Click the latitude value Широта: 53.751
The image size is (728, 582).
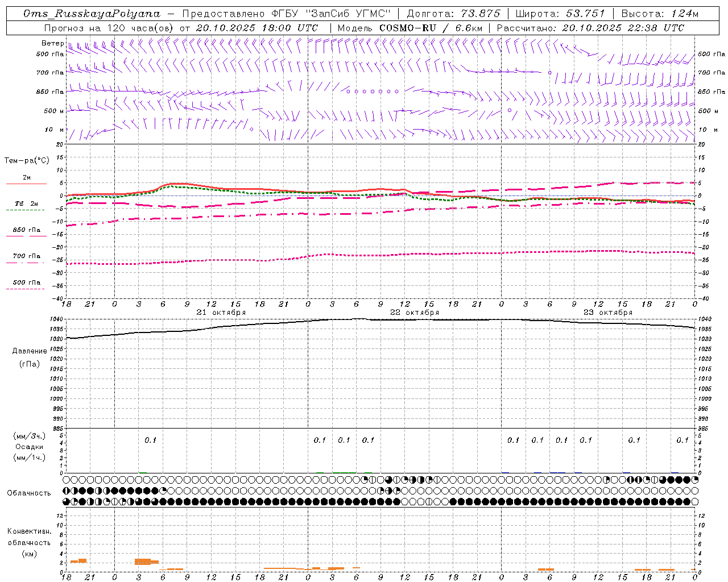tap(560, 14)
